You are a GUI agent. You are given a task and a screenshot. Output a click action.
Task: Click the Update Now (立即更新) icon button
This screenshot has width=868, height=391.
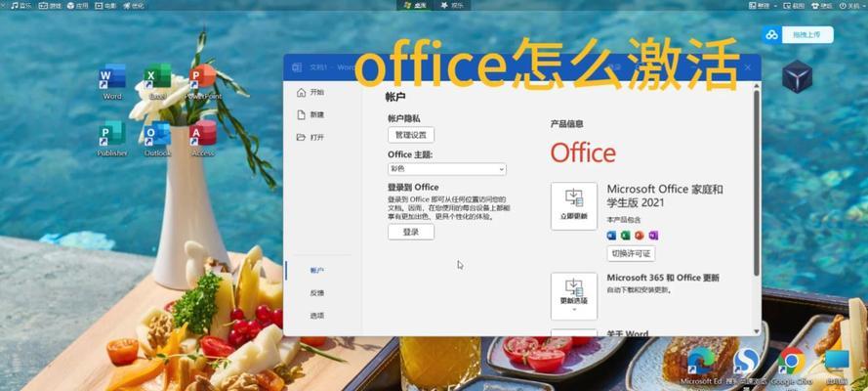coord(574,206)
